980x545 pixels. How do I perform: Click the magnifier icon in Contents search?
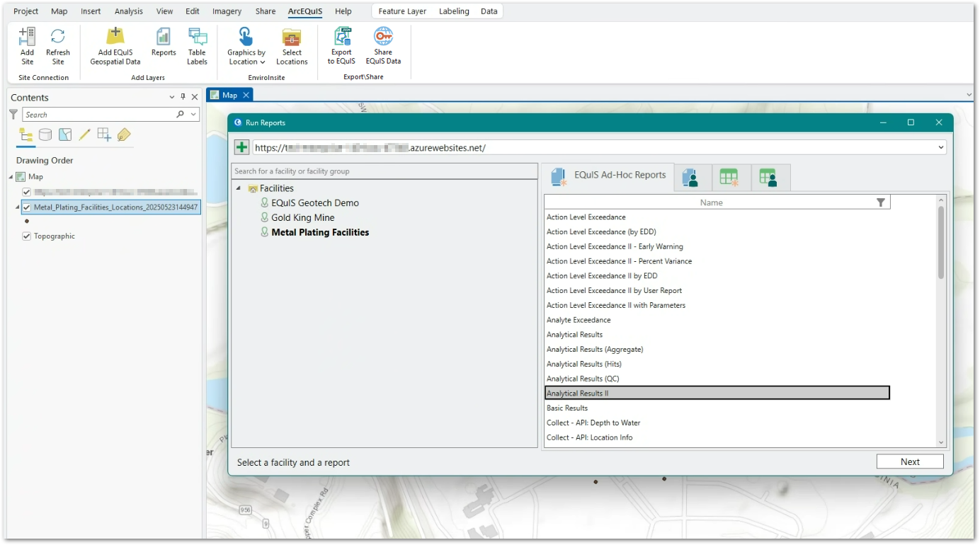coord(181,115)
